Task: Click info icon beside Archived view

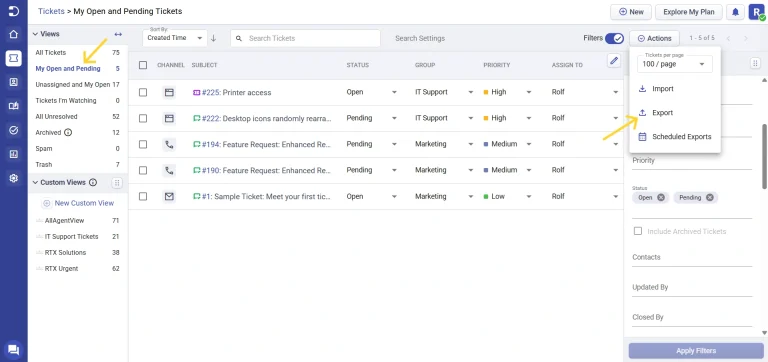Action: click(x=68, y=132)
